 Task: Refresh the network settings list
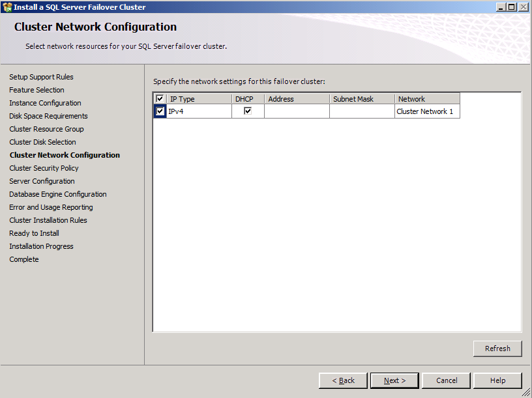click(497, 348)
